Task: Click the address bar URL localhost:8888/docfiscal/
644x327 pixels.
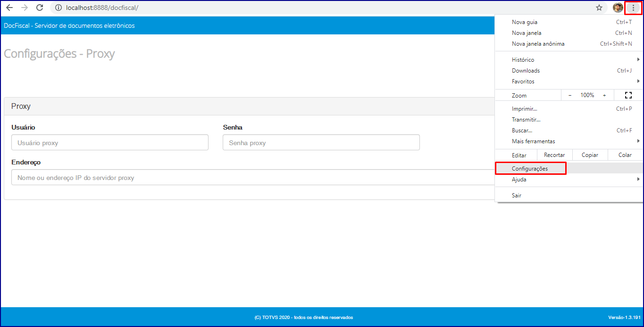Action: 102,8
